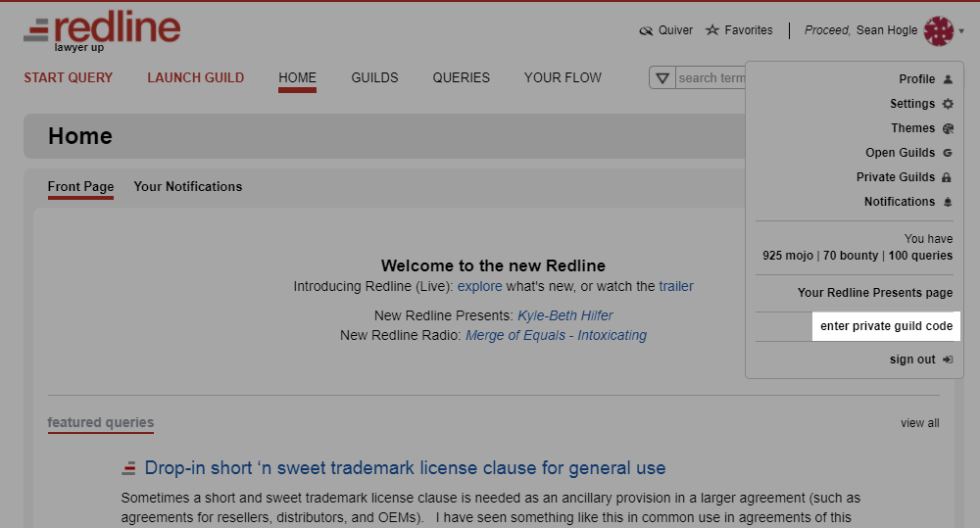Click LAUNCH GUILD in navigation
Viewport: 980px width, 528px height.
tap(196, 78)
